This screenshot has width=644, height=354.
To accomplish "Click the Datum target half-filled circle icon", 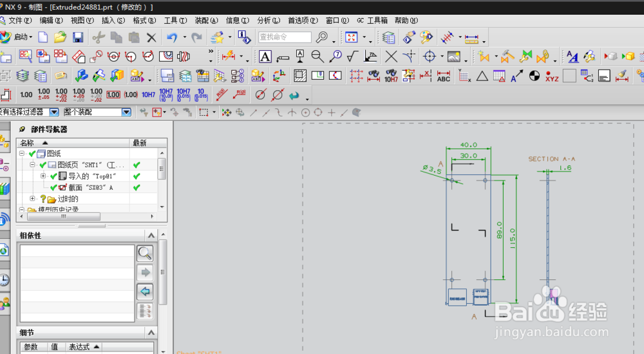I will [x=535, y=75].
